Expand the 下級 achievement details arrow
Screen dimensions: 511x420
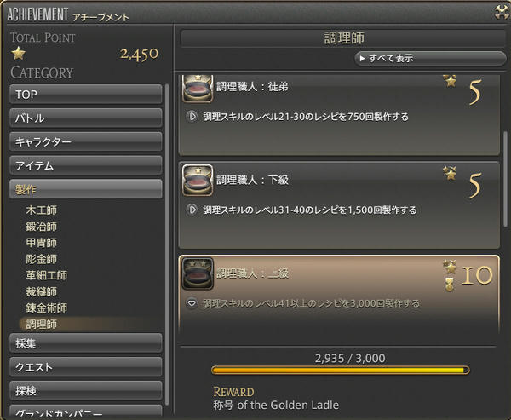(192, 210)
